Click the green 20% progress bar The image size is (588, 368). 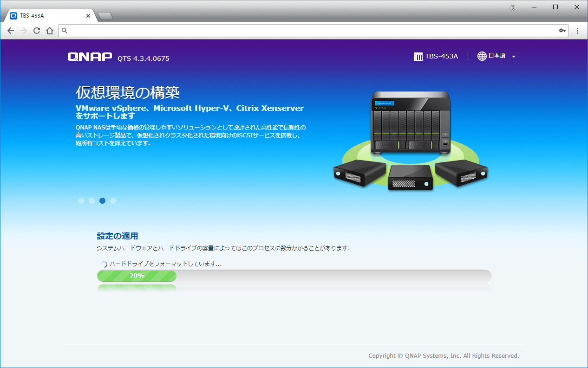point(137,276)
